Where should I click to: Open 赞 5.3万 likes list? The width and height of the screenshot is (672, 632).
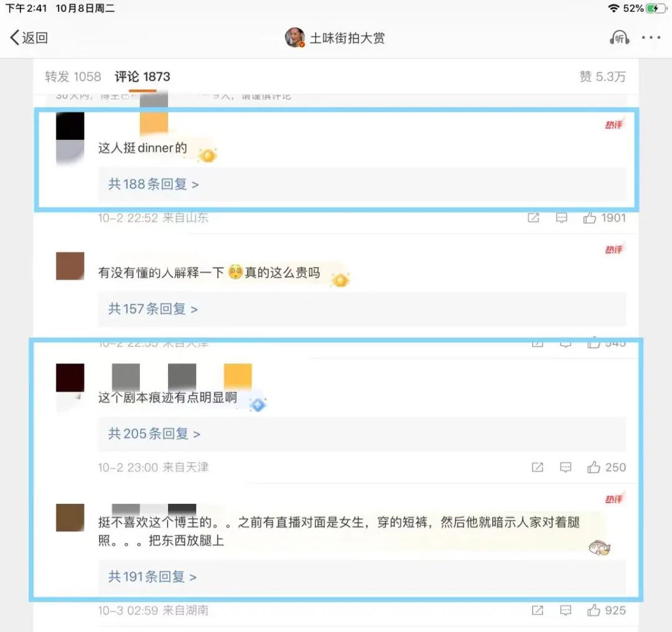click(602, 77)
